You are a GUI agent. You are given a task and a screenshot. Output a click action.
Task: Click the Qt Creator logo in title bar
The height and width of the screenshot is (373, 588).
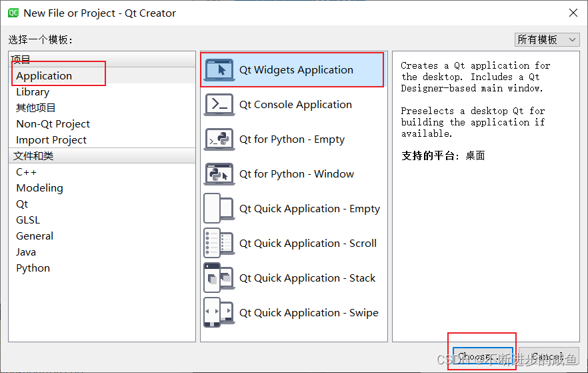tap(13, 13)
